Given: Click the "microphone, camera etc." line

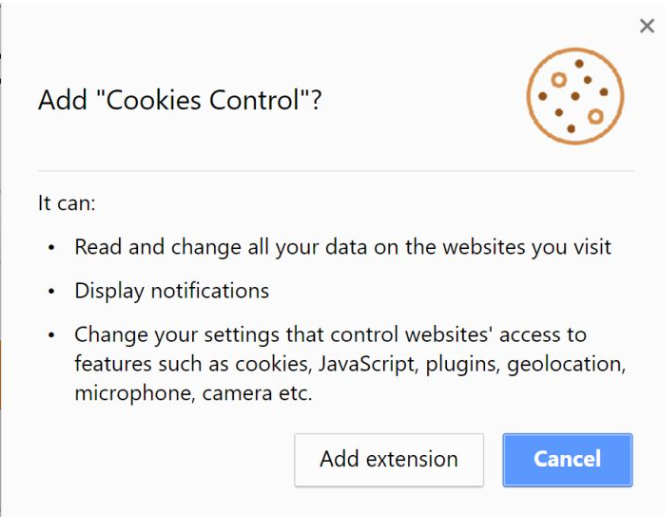Looking at the screenshot, I should click(193, 393).
